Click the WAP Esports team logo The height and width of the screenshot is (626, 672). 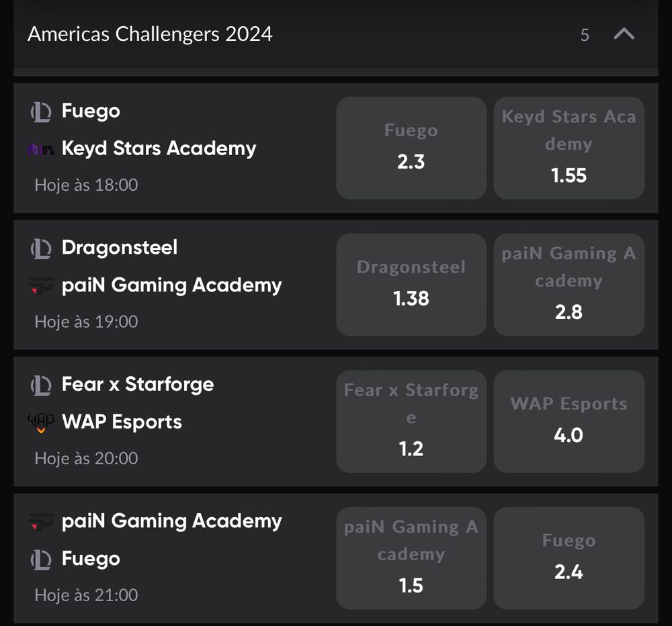(41, 423)
